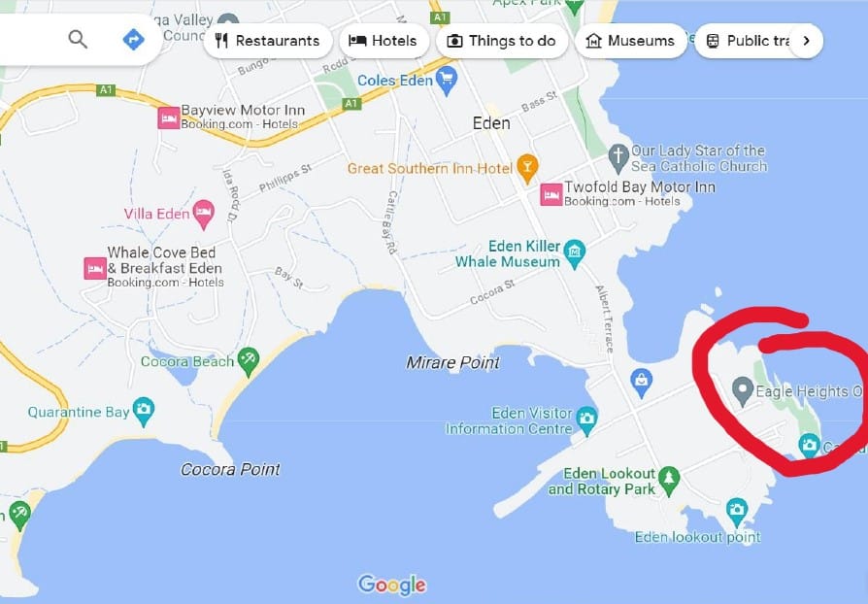The width and height of the screenshot is (868, 604).
Task: Open the Eden Visitor Information Centre marker
Action: (x=586, y=420)
